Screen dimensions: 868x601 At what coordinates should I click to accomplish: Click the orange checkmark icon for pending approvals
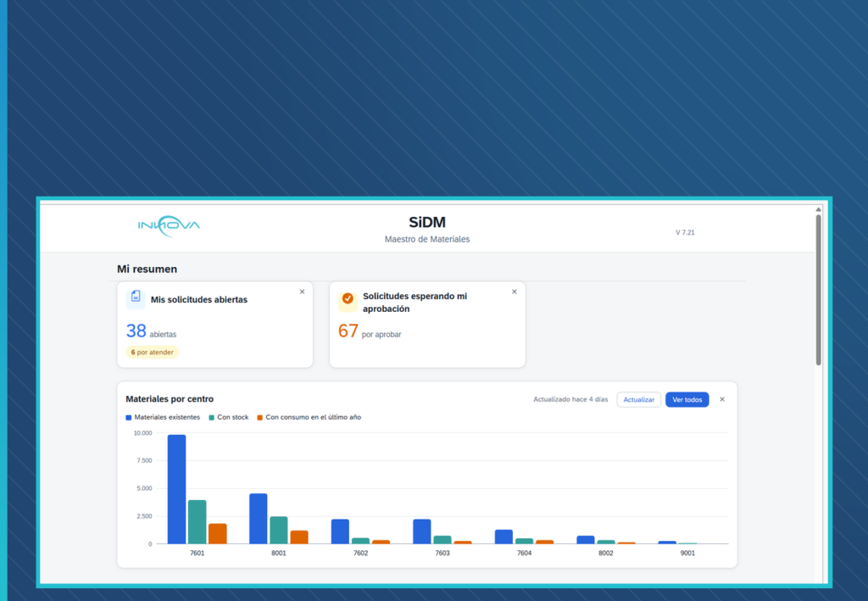click(348, 299)
